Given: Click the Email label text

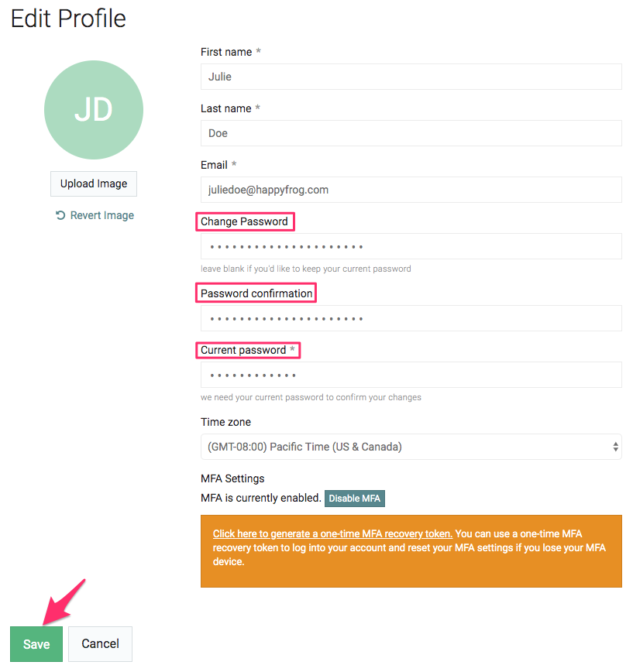Looking at the screenshot, I should pyautogui.click(x=214, y=165).
